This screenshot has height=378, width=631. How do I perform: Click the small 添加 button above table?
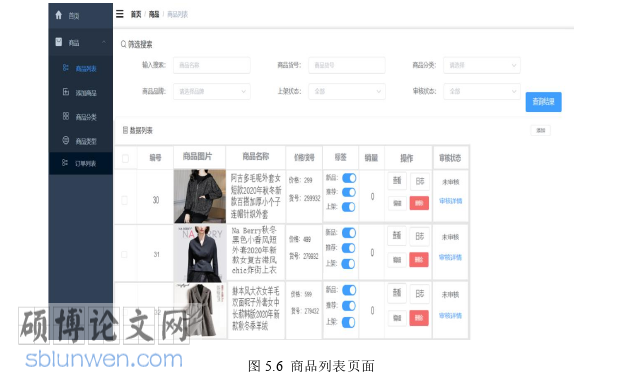540,130
